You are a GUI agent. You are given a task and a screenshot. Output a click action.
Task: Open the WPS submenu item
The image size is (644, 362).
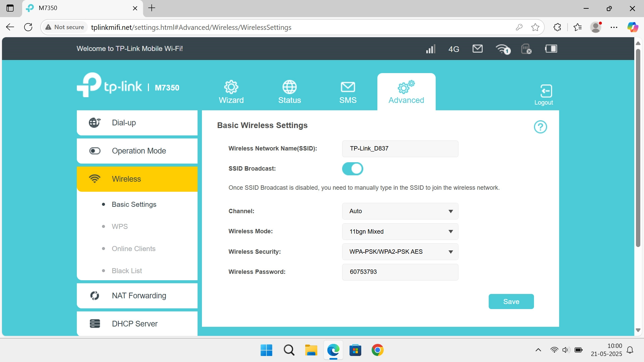(x=120, y=227)
